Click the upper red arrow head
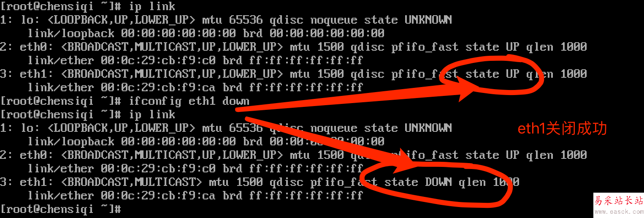The image size is (644, 218). click(x=469, y=90)
